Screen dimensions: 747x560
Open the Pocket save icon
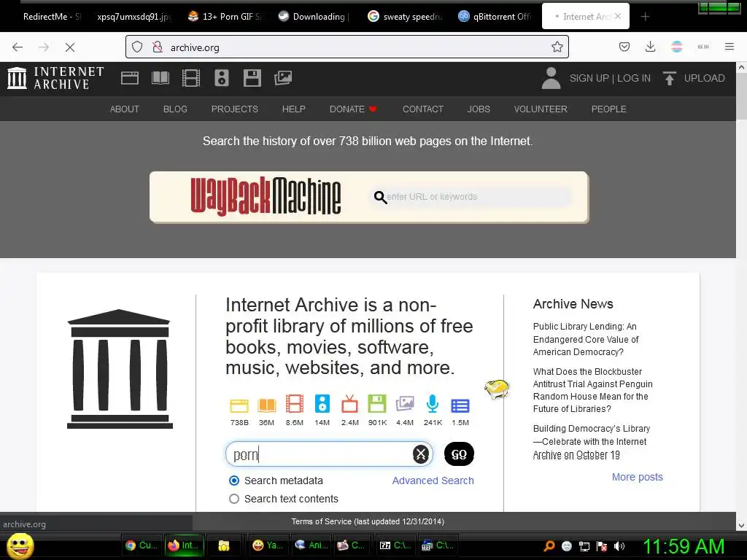(x=624, y=47)
